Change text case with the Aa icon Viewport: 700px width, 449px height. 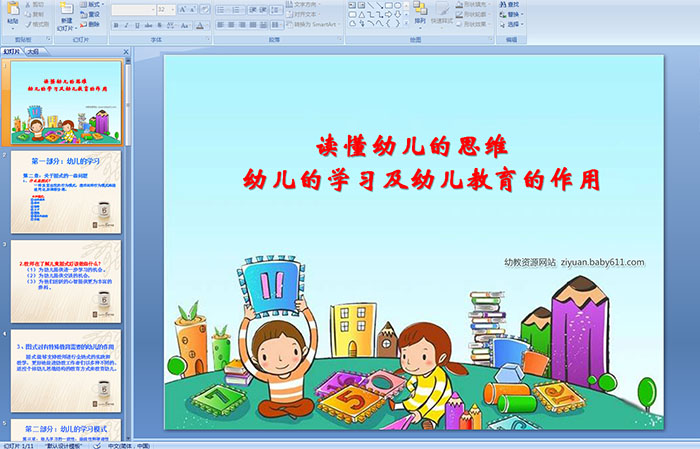[184, 26]
